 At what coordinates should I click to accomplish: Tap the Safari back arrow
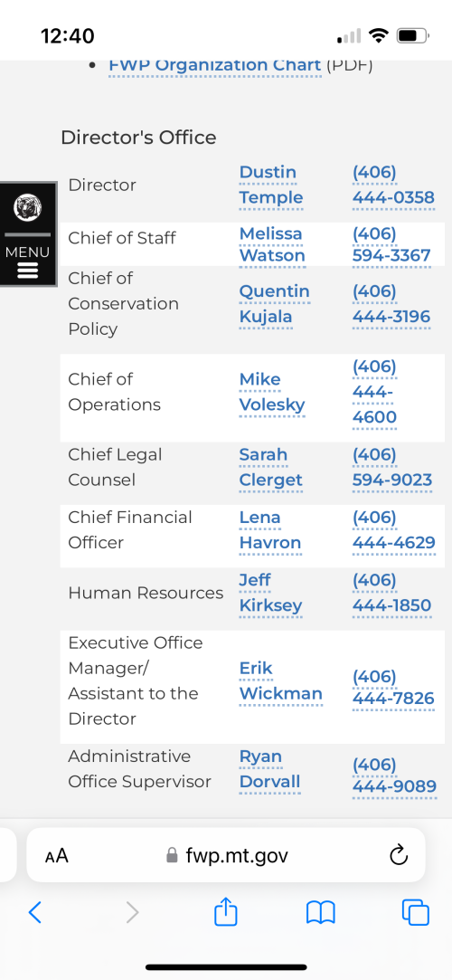(35, 913)
